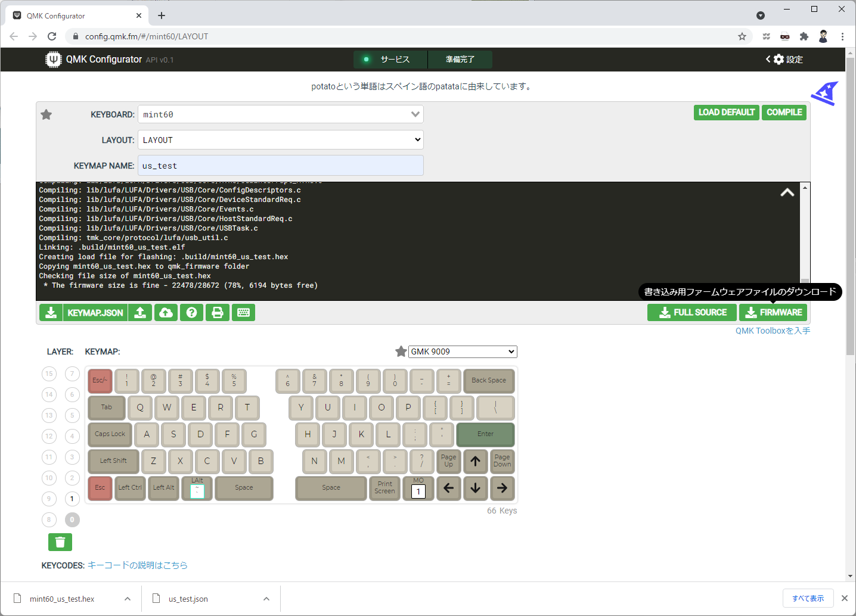This screenshot has height=616, width=856.
Task: Open the LAYOUT dropdown
Action: click(x=280, y=140)
